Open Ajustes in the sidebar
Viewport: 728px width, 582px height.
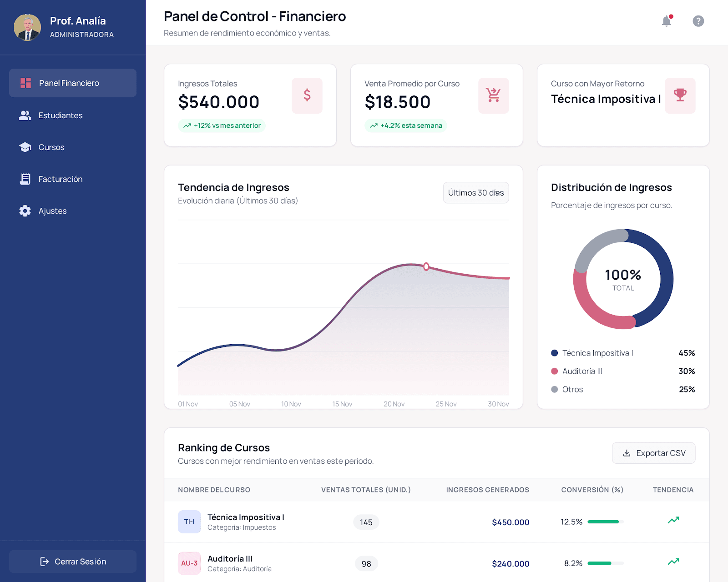(x=73, y=211)
